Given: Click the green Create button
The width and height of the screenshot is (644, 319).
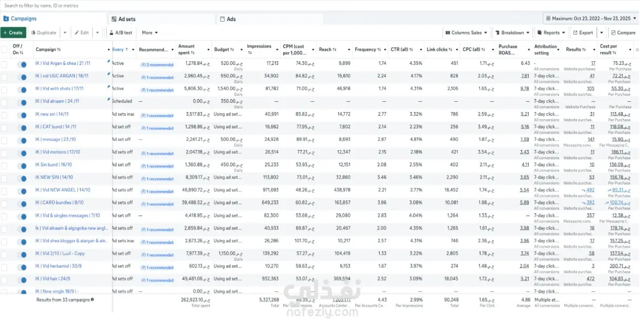Looking at the screenshot, I should tap(13, 33).
